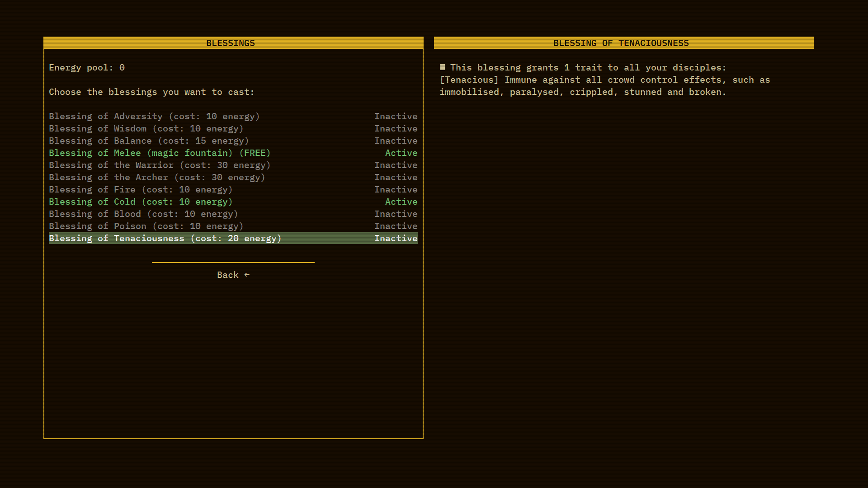Toggle Inactive status of Tenaciousness blessing
This screenshot has width=868, height=488.
[396, 239]
